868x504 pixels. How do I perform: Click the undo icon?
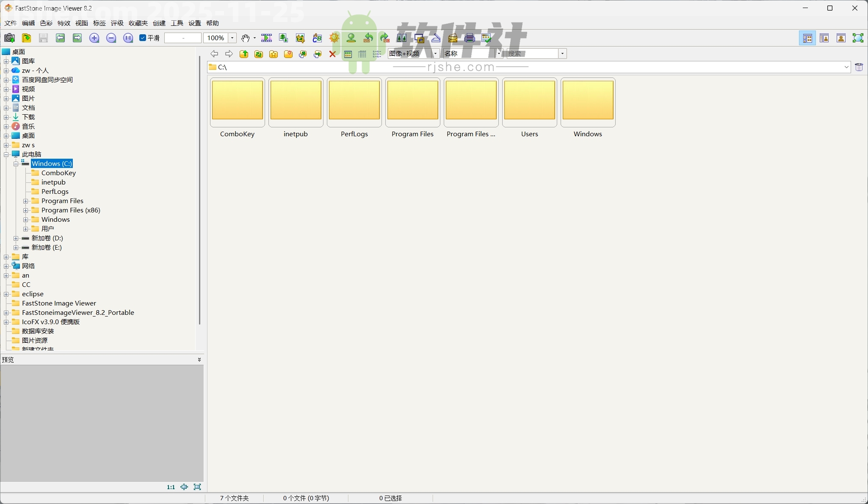click(368, 38)
